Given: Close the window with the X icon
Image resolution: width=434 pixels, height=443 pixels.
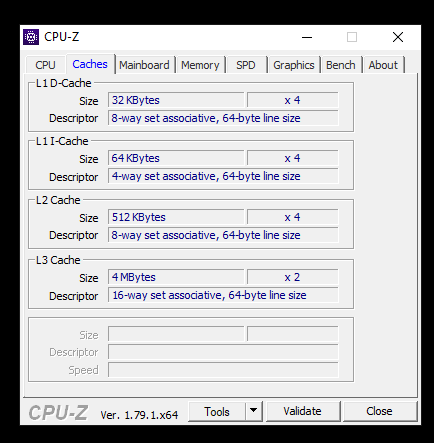Looking at the screenshot, I should [x=398, y=37].
